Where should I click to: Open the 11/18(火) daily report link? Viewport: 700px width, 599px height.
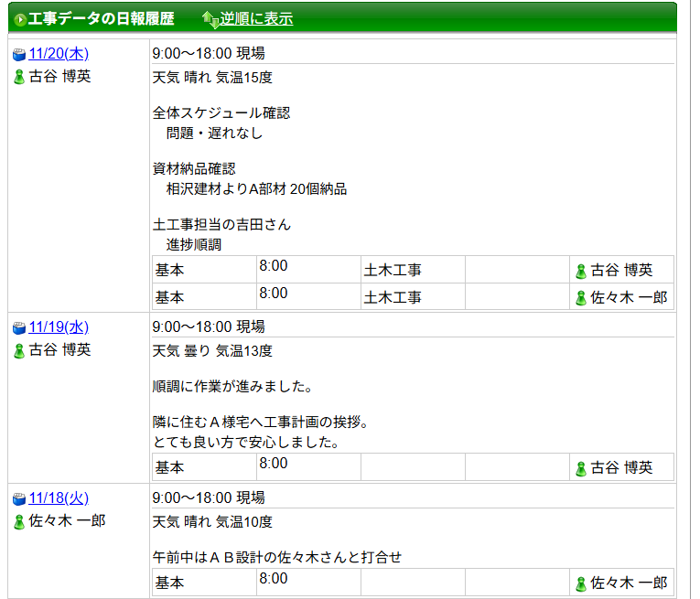click(x=59, y=498)
